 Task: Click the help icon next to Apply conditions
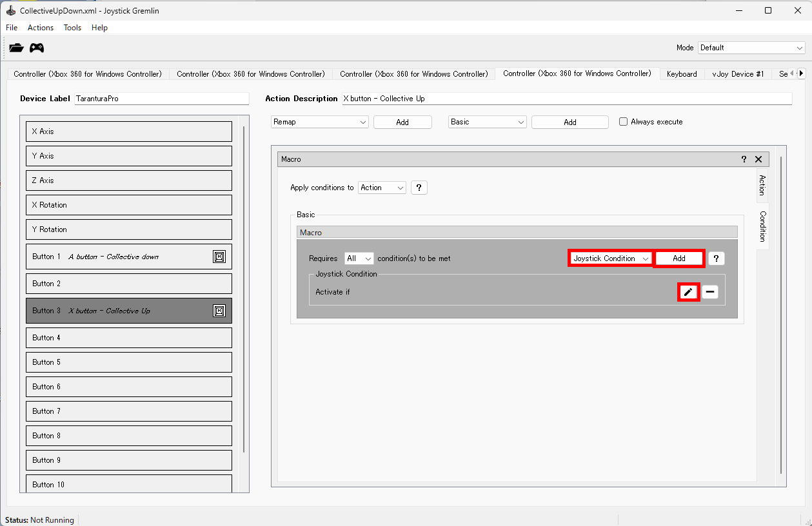[x=419, y=188]
